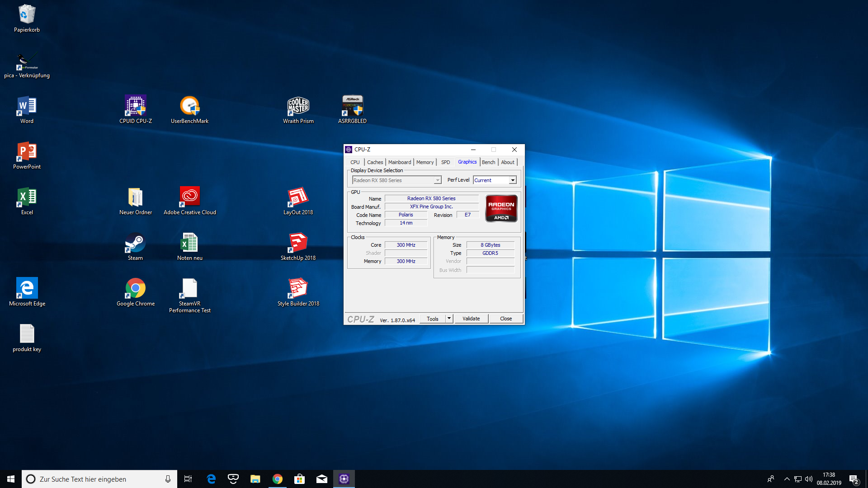
Task: Select the UserBenchMark desktop icon
Action: click(189, 110)
